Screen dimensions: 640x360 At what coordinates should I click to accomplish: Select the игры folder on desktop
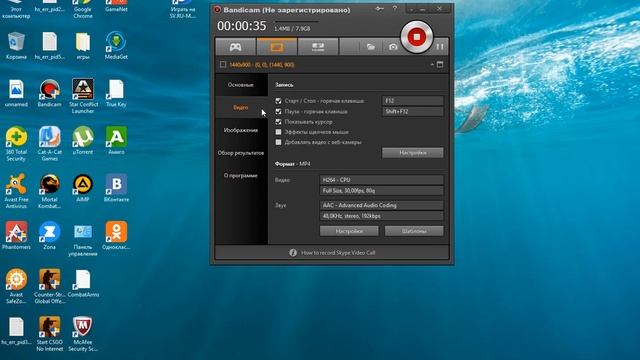pyautogui.click(x=83, y=46)
